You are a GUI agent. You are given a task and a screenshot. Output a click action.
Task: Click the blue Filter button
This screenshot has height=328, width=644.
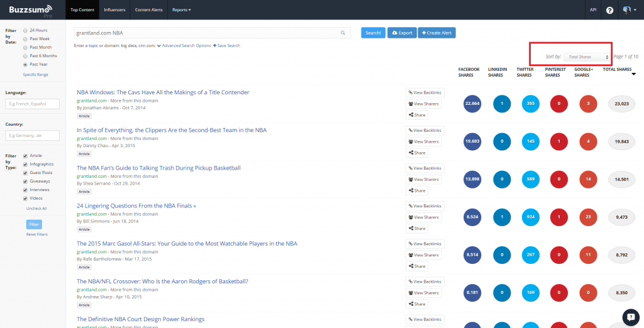(34, 224)
